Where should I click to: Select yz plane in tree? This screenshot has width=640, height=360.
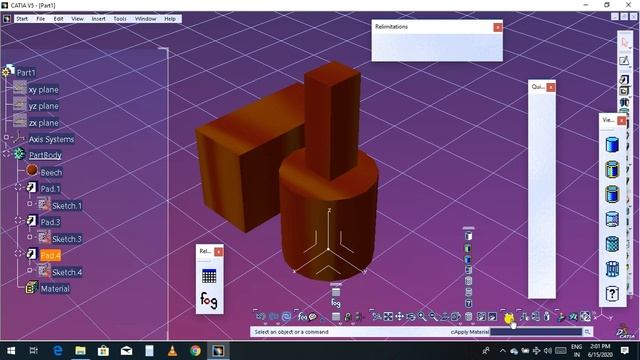pos(43,106)
